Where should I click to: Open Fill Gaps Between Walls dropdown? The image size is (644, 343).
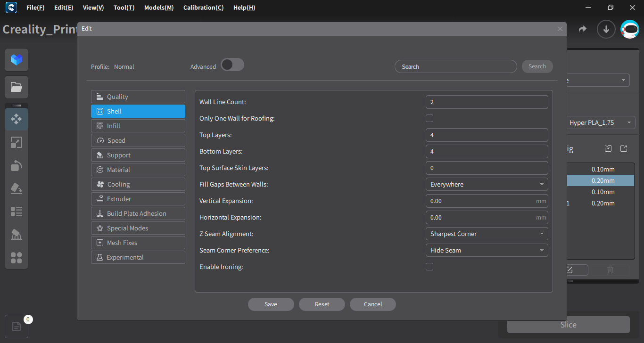(x=487, y=184)
